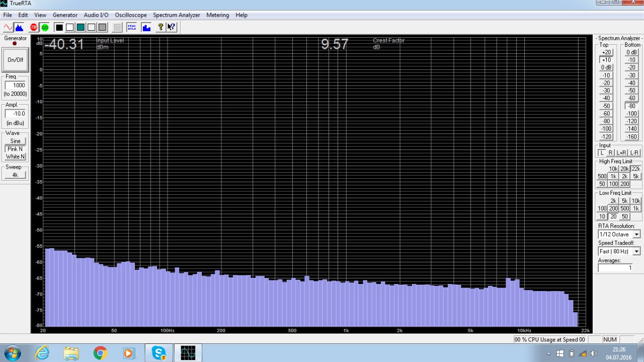Open Skype from taskbar
The image size is (644, 362).
[x=159, y=353]
